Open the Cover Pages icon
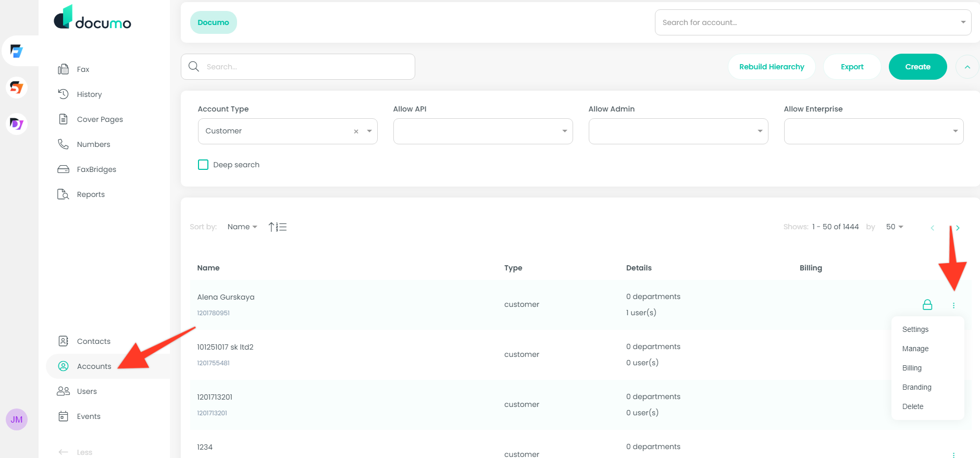Image resolution: width=980 pixels, height=458 pixels. pos(63,119)
